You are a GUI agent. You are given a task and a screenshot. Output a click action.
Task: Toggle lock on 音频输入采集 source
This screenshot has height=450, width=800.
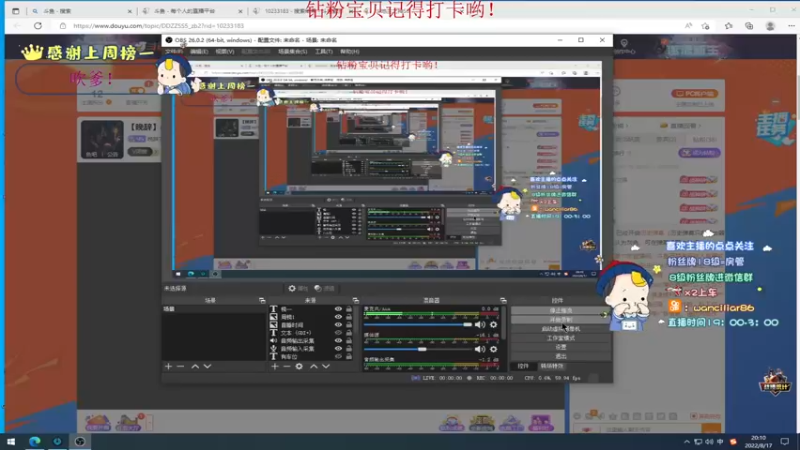349,348
